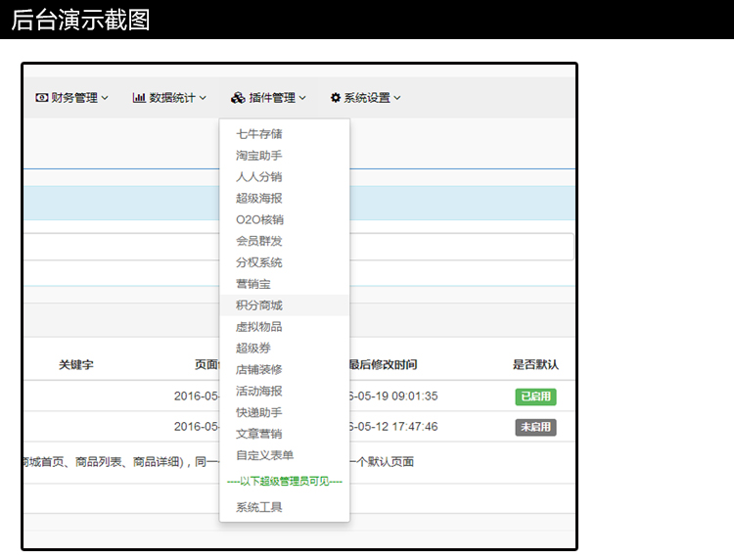The width and height of the screenshot is (734, 560).
Task: Click the timestamp ending 17:47:46
Action: click(393, 427)
